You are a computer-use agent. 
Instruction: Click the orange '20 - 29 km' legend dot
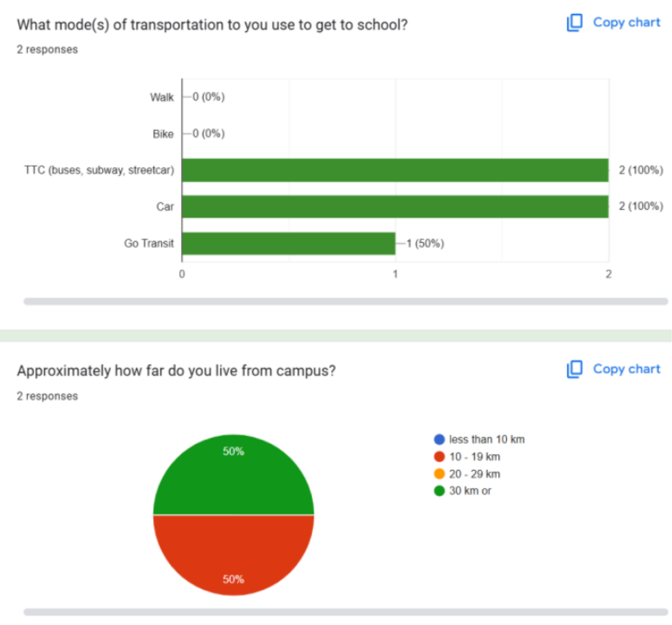coord(439,474)
